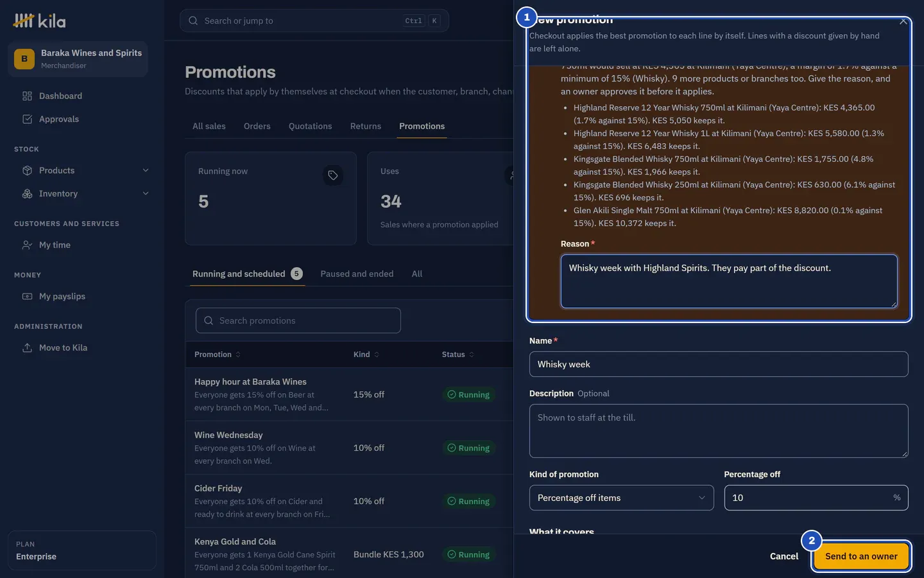Viewport: 924px width, 578px height.
Task: Switch to the All sales tab
Action: 209,127
